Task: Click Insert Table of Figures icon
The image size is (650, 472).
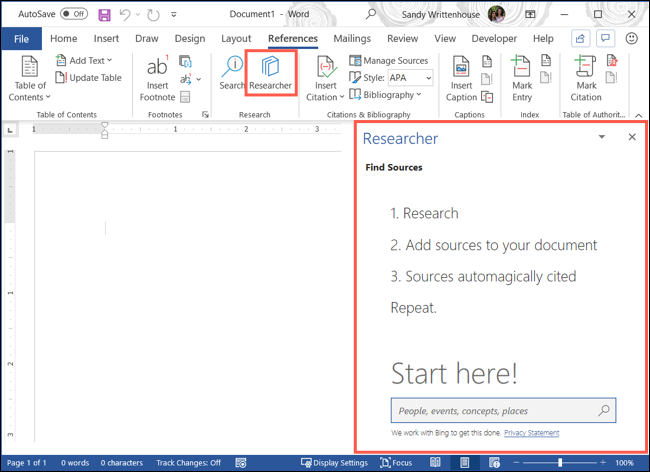Action: pyautogui.click(x=487, y=62)
